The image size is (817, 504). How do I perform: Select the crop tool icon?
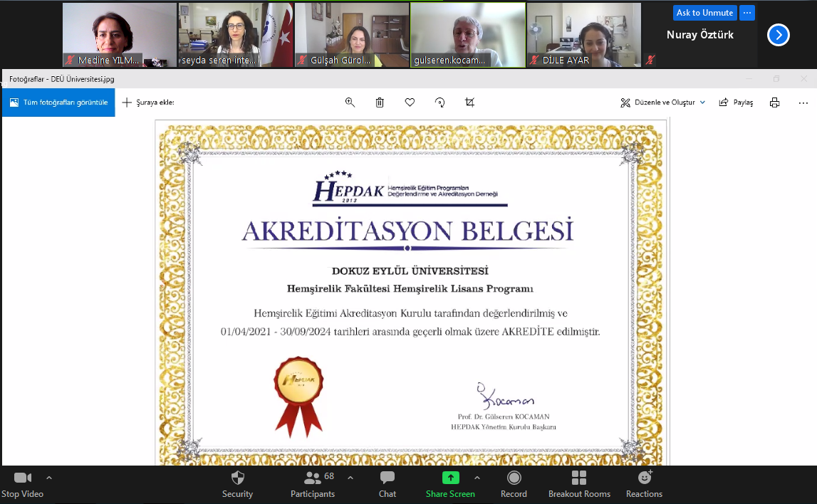tap(469, 103)
